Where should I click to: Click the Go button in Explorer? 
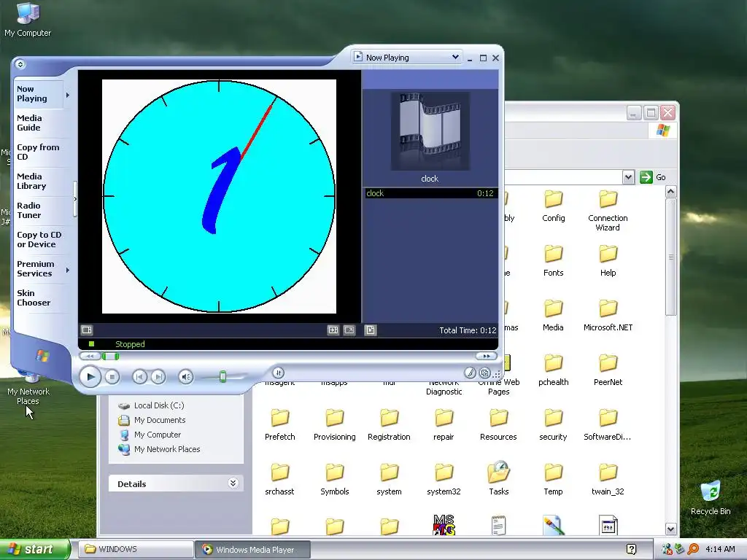coord(652,177)
